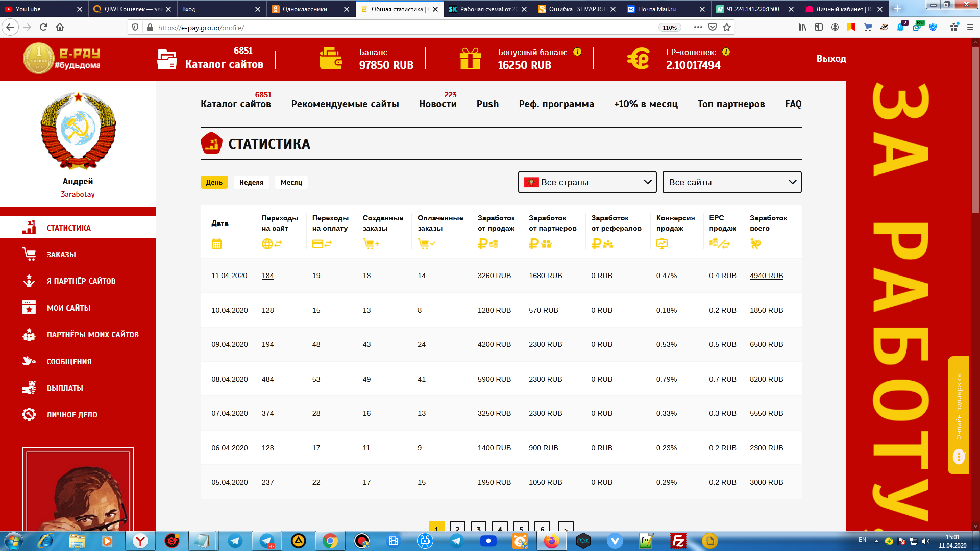Click the Windows Start button

click(x=13, y=541)
